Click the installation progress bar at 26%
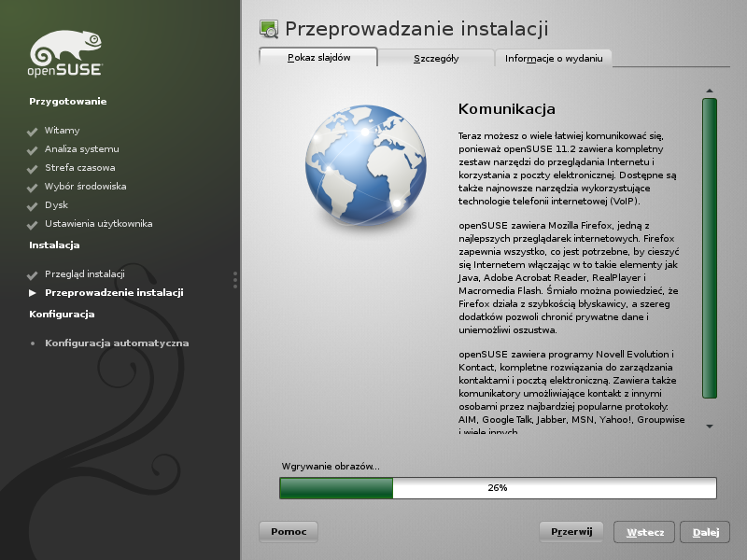 (x=498, y=488)
